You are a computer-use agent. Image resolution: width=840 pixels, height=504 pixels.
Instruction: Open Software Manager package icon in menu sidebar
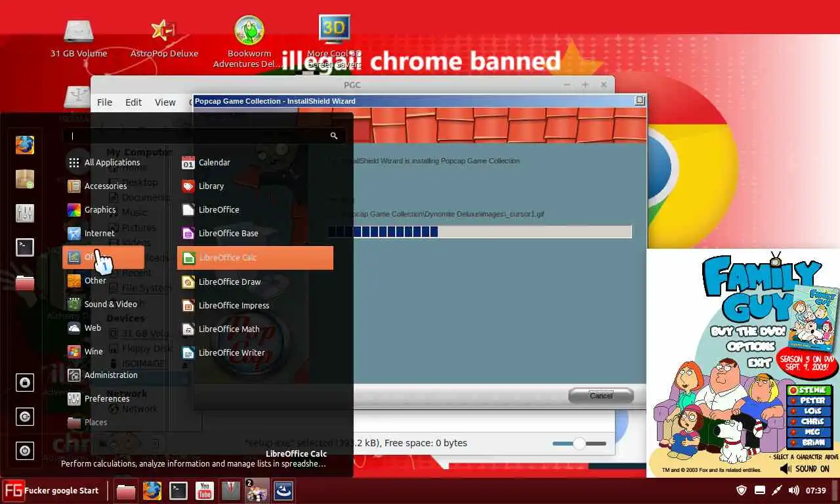25,178
